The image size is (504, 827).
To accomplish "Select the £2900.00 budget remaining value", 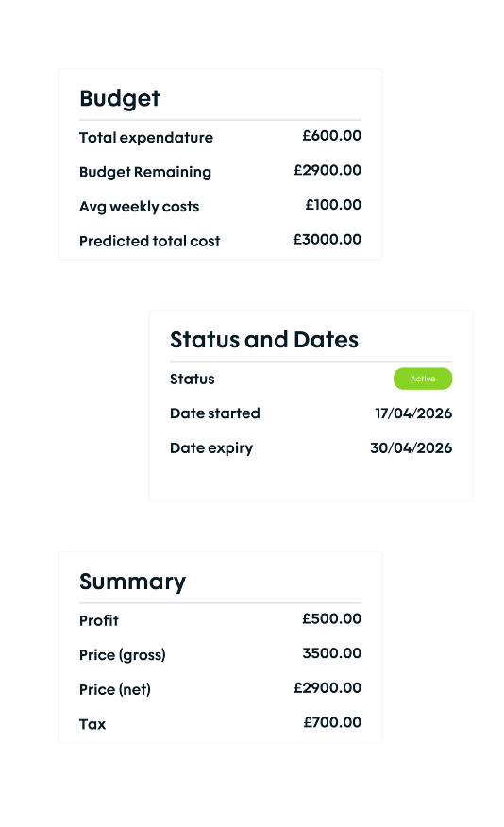I will [x=328, y=170].
